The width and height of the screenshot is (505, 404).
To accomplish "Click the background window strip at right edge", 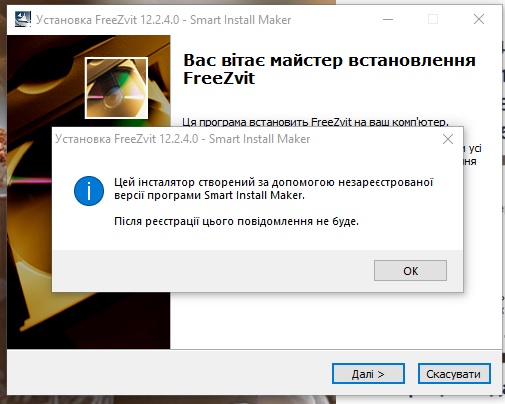I will [x=503, y=200].
